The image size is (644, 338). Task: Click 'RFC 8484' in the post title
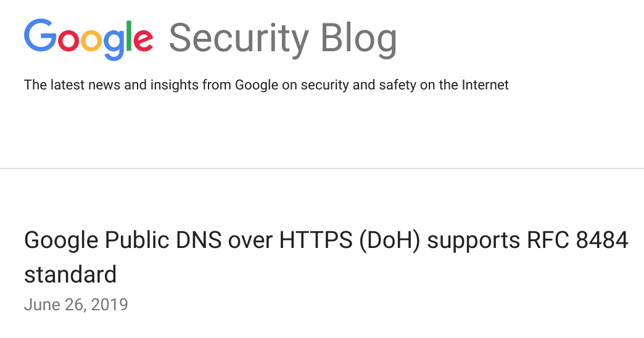tap(579, 241)
